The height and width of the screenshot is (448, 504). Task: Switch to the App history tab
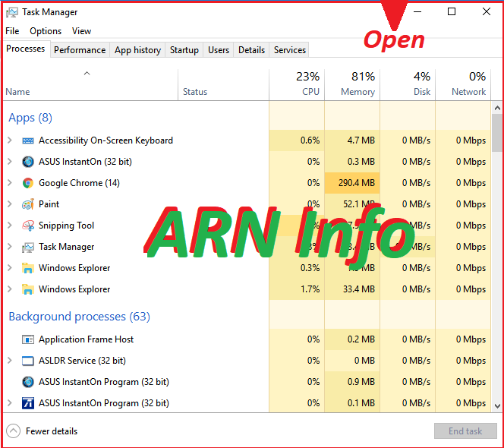coord(137,50)
